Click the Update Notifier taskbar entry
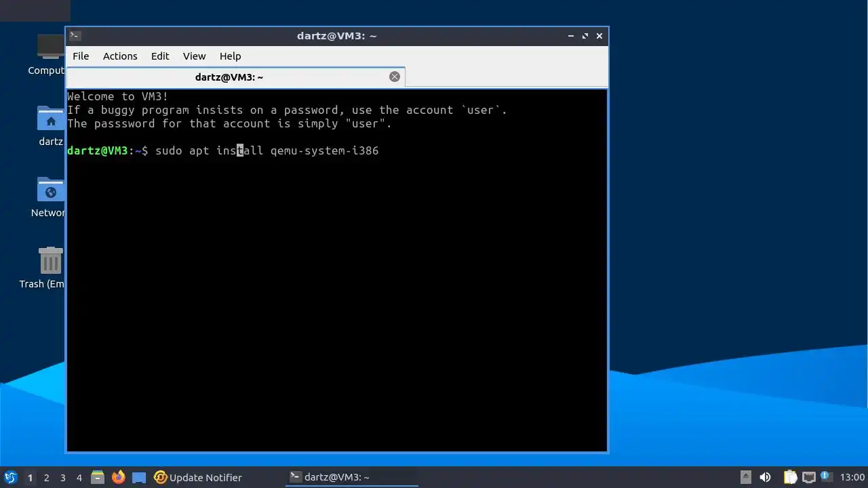 (x=197, y=477)
